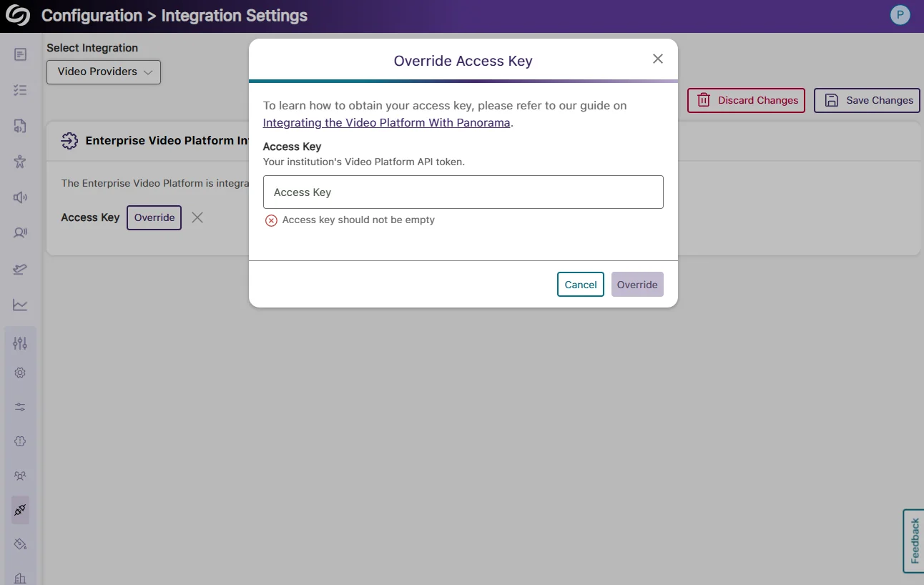Click the checklist icon in the sidebar
Image resolution: width=924 pixels, height=585 pixels.
coord(20,90)
